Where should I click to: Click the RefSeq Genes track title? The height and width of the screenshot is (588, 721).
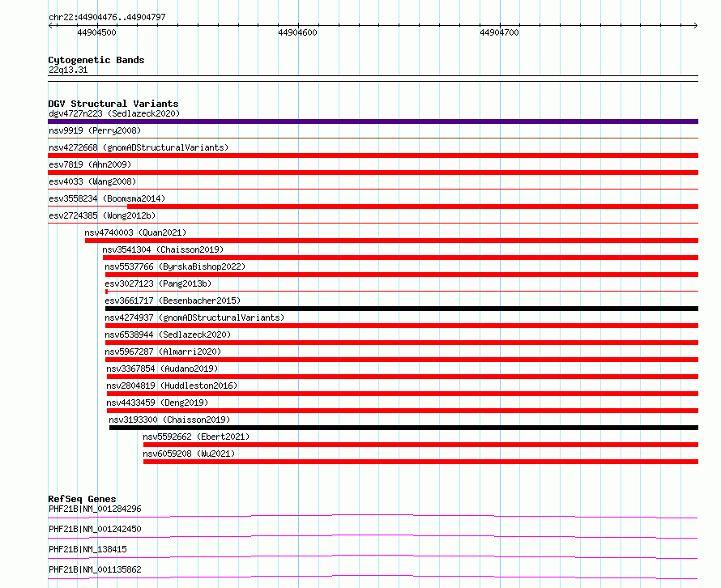82,499
